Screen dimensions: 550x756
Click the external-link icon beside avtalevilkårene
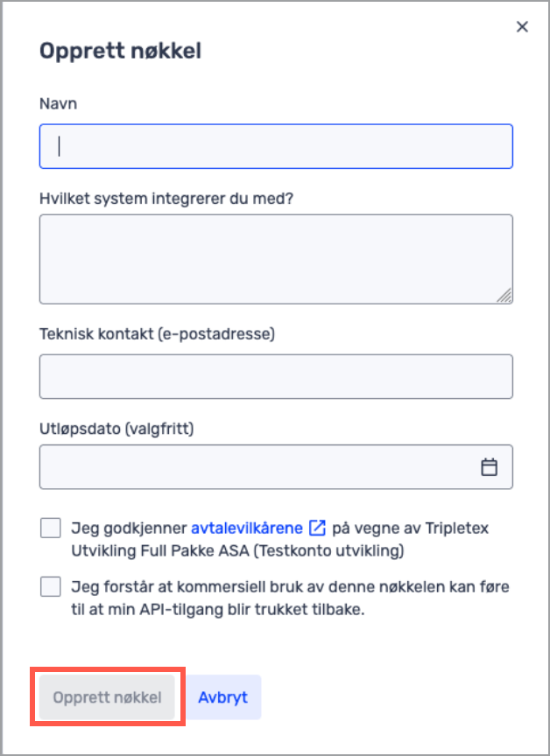(x=317, y=528)
